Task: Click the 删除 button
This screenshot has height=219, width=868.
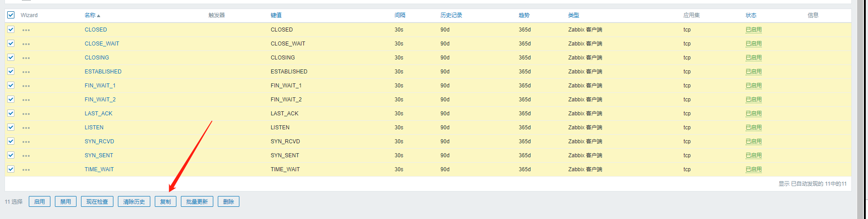Action: 229,201
